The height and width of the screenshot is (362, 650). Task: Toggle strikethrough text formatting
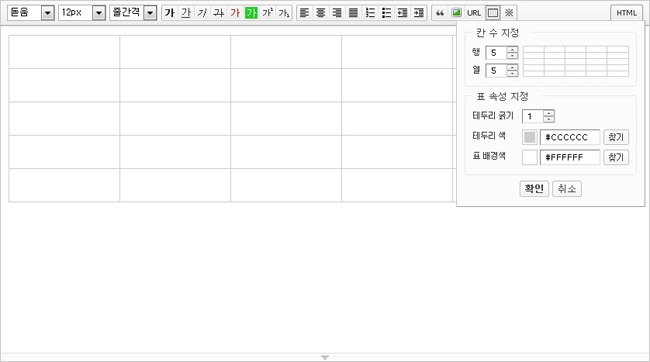point(218,13)
